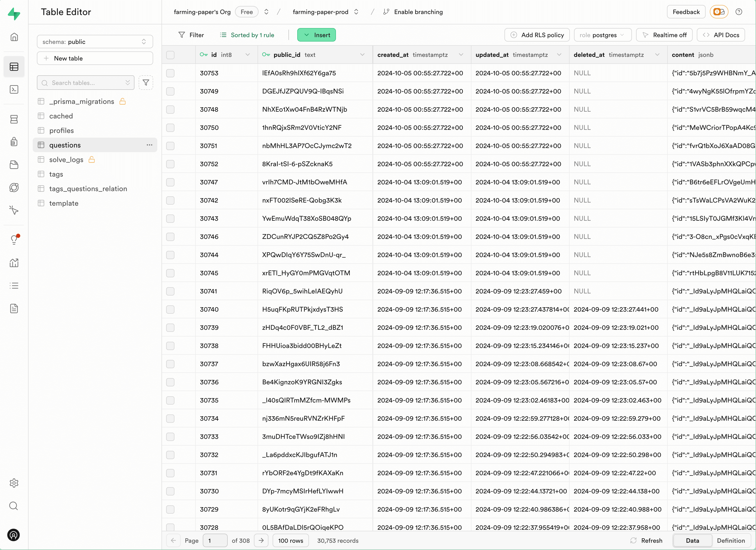Check the row 30747 checkbox

click(170, 182)
